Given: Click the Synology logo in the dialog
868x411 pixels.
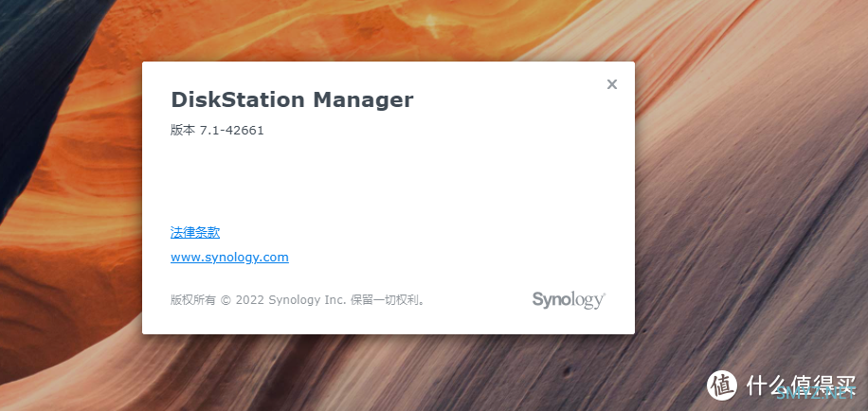Looking at the screenshot, I should [569, 300].
